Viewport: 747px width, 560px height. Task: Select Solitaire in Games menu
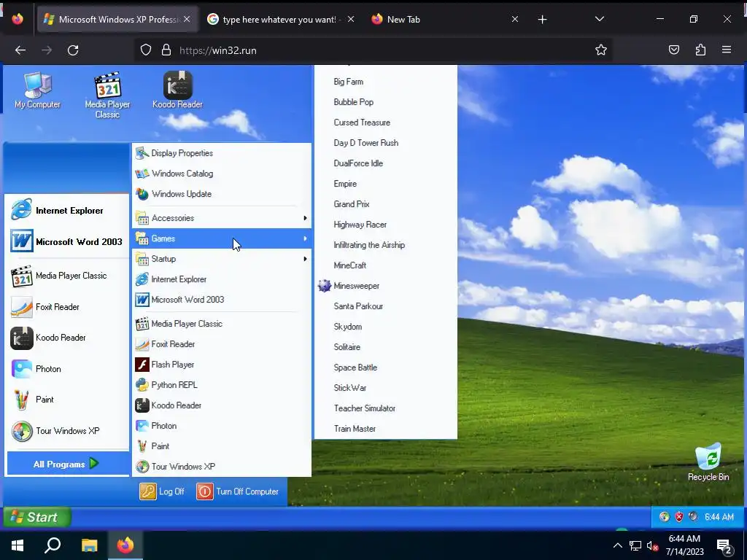pos(385,347)
